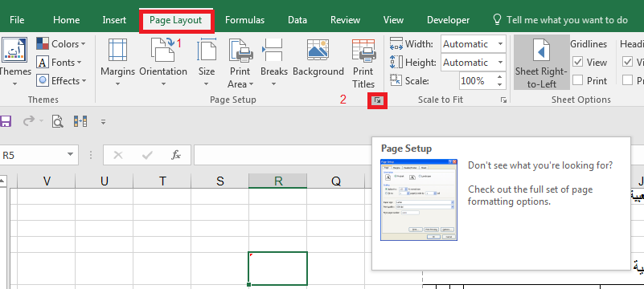Image resolution: width=644 pixels, height=289 pixels.
Task: Click the vertical scroll up arrow
Action: pos(3,181)
